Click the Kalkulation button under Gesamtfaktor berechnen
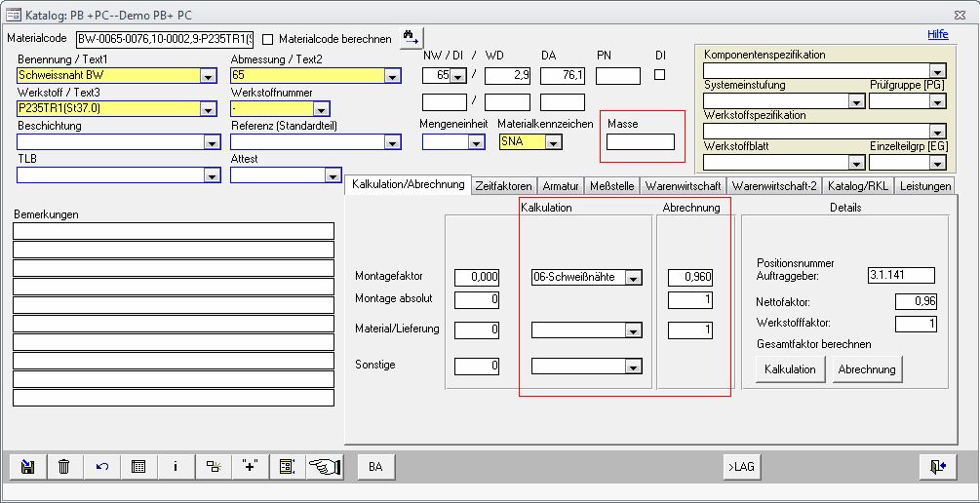 pyautogui.click(x=790, y=369)
